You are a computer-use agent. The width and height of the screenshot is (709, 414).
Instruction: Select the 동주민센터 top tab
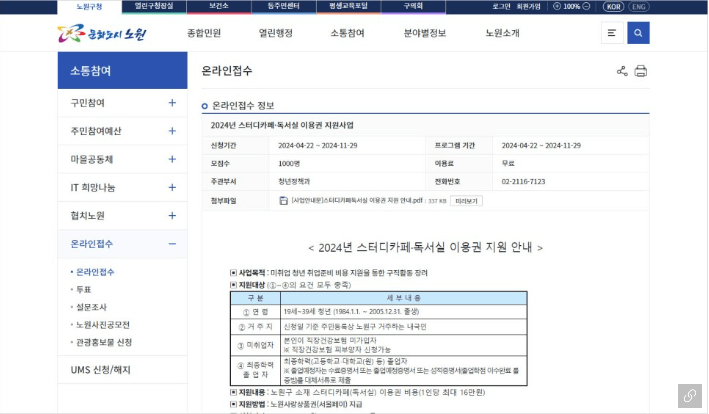coord(284,6)
